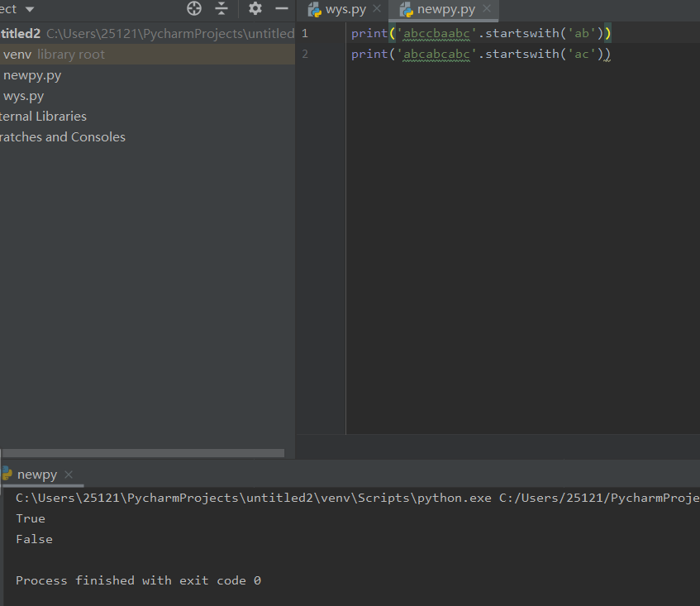The height and width of the screenshot is (606, 700).
Task: Click the Python icon on newpy run tab
Action: click(7, 474)
